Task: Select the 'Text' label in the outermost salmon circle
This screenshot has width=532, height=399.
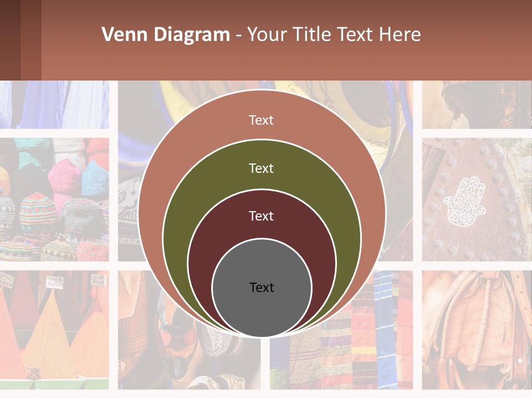Action: (261, 120)
